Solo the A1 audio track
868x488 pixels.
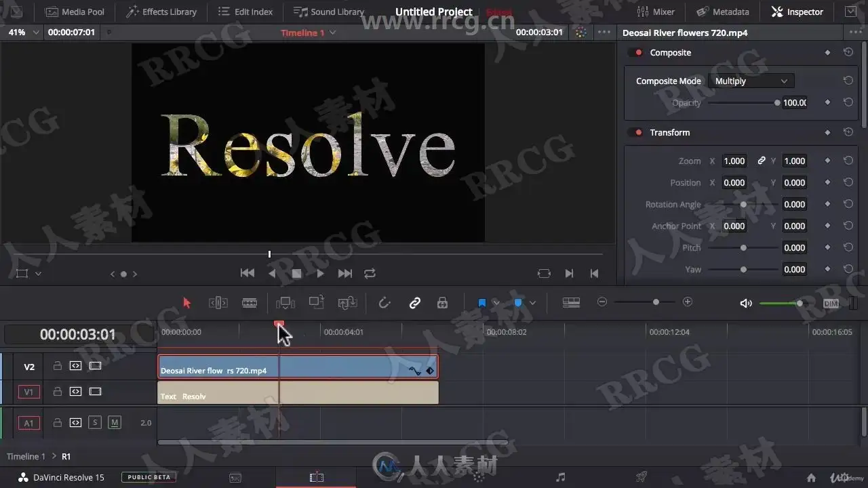(95, 423)
